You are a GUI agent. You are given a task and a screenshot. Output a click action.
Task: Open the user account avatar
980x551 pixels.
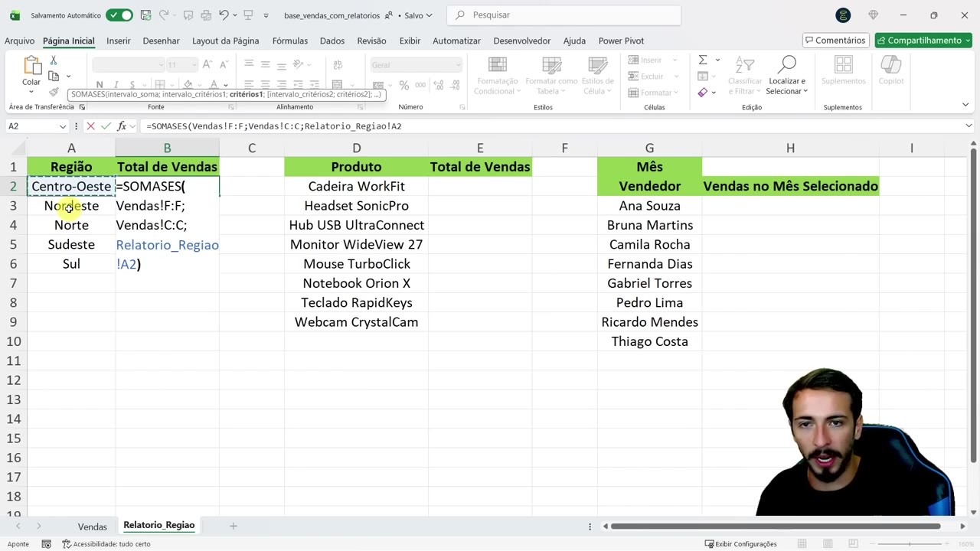point(843,15)
